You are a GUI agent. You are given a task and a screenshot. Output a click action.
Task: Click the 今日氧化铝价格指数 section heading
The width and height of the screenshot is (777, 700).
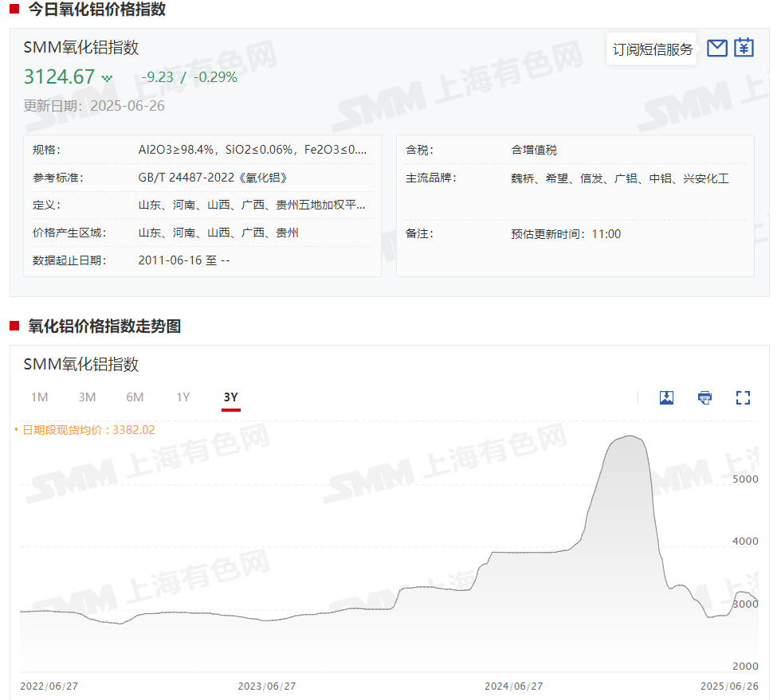pyautogui.click(x=97, y=9)
